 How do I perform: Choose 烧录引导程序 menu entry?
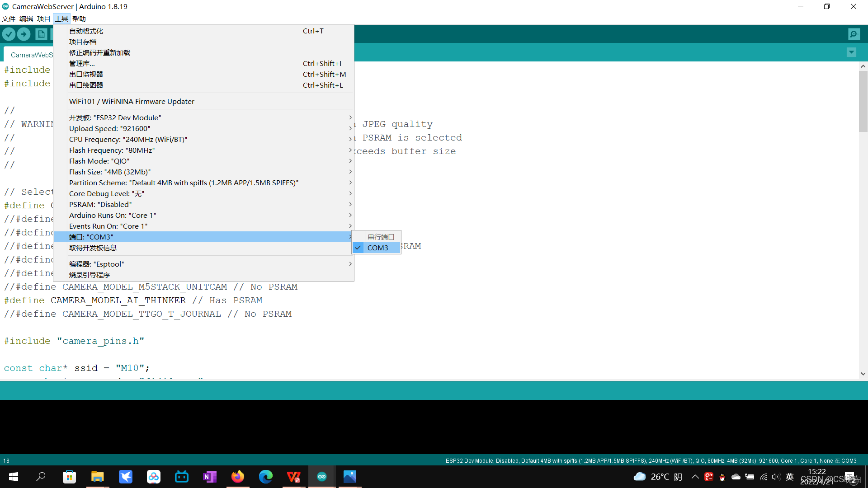203,275
